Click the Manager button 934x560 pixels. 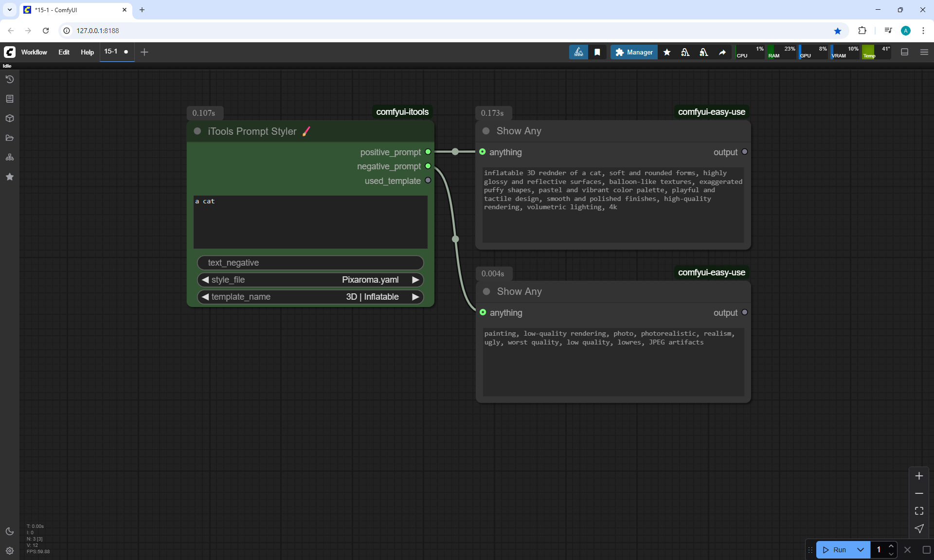pos(634,52)
